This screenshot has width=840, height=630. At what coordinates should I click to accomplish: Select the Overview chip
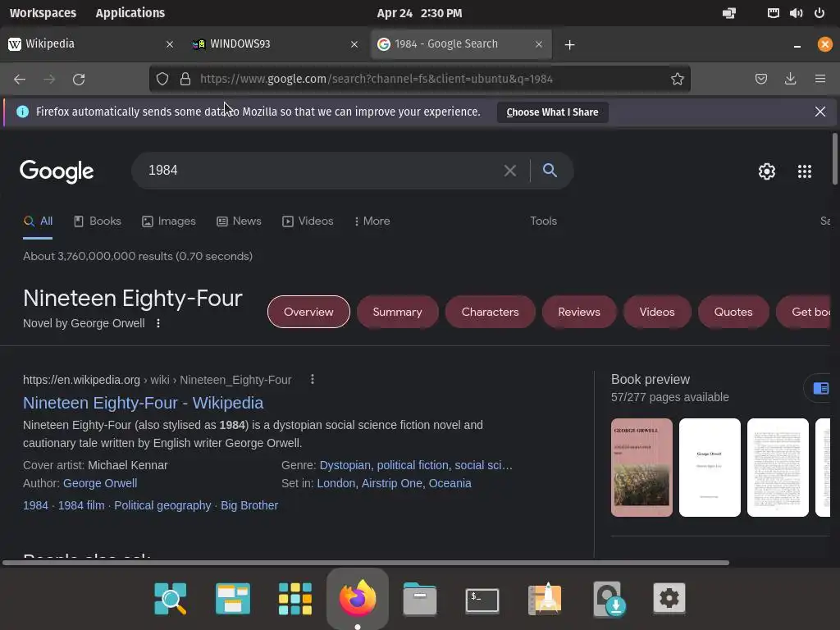click(x=308, y=312)
